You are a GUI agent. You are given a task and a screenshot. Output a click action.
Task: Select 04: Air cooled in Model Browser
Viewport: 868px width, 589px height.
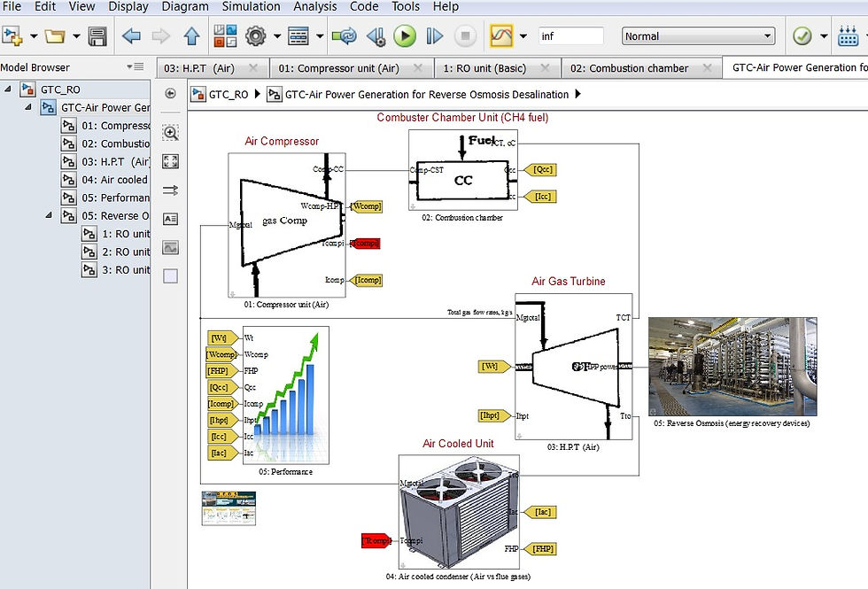coord(105,180)
